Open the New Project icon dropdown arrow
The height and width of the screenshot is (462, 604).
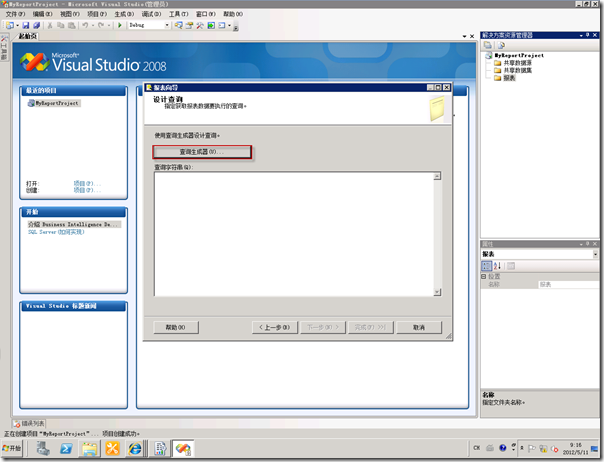(x=17, y=25)
